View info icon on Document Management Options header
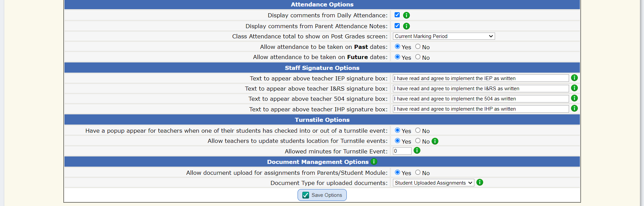Viewport: 644px width, 206px height. [373, 162]
